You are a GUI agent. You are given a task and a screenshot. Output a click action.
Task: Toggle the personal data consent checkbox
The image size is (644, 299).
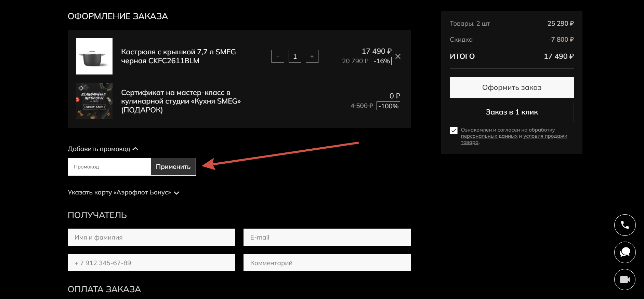(454, 131)
